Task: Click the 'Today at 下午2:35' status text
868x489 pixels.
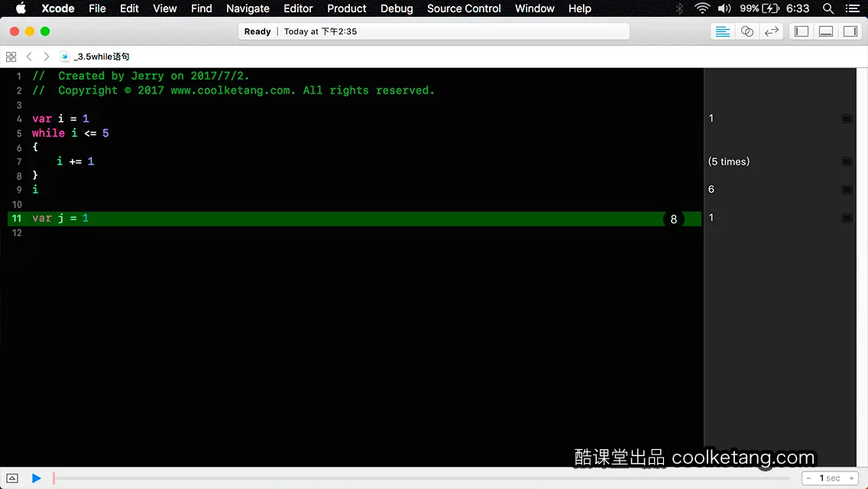Action: (320, 31)
